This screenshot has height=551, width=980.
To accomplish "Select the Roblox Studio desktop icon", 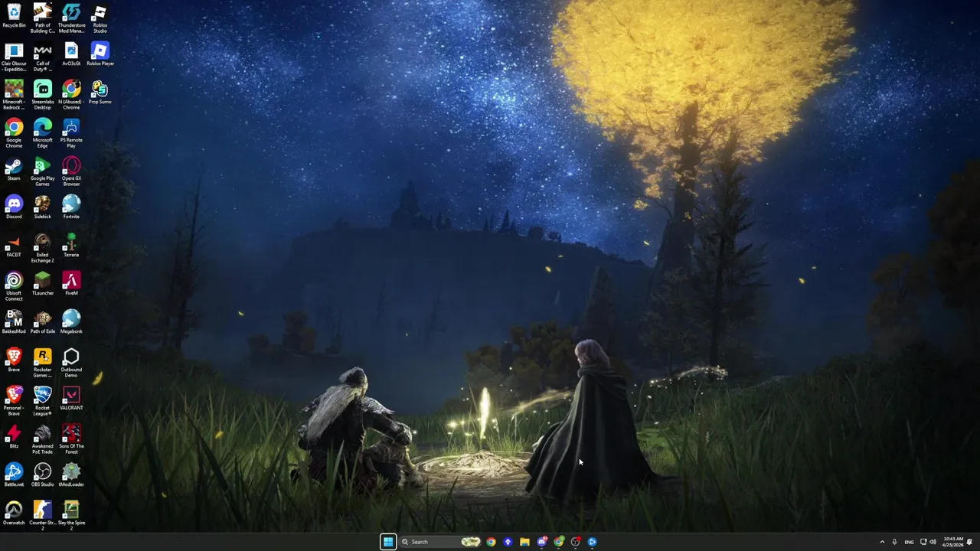I will point(100,19).
